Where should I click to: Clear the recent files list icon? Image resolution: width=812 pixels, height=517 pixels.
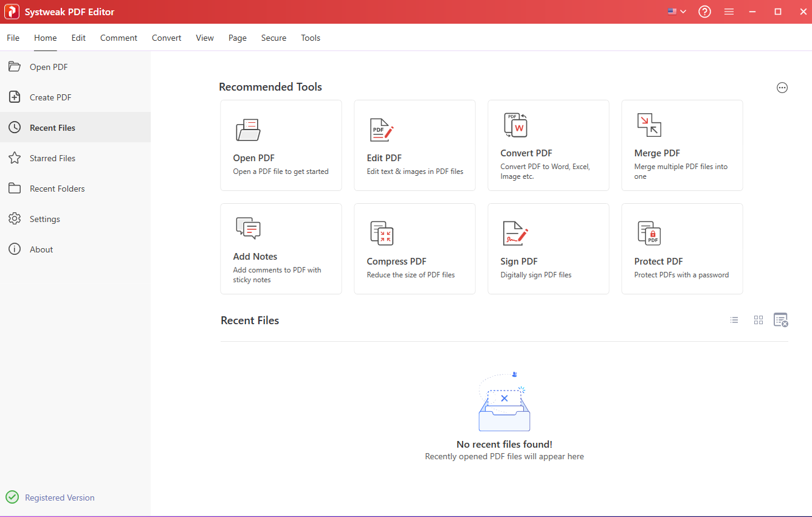781,320
